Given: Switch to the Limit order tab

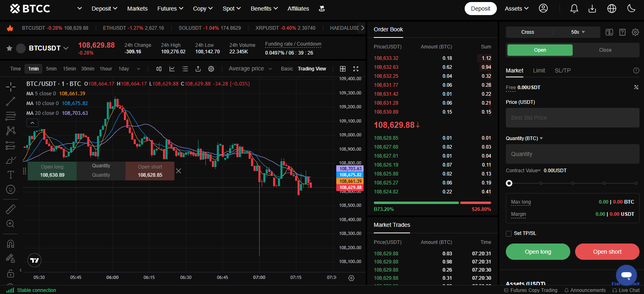Looking at the screenshot, I should (539, 70).
